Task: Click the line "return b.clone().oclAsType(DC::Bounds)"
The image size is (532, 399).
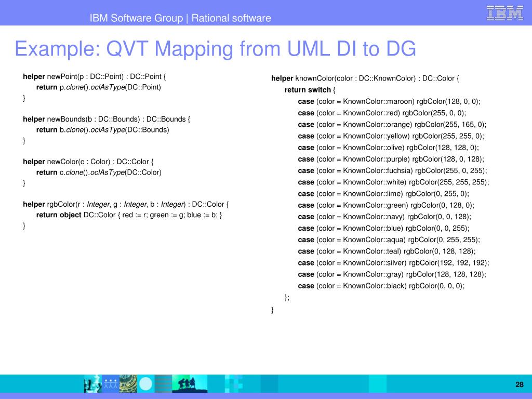Action: pos(102,130)
